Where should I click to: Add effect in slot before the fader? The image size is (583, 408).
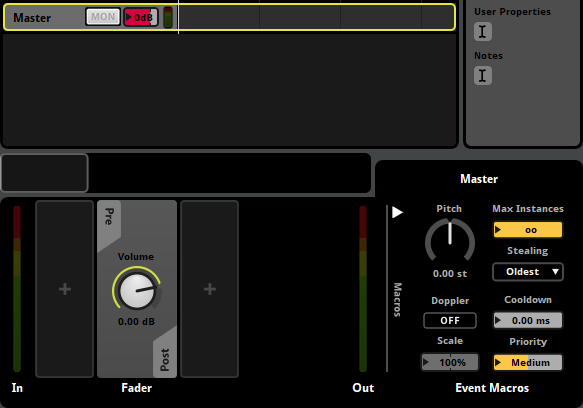tap(65, 289)
